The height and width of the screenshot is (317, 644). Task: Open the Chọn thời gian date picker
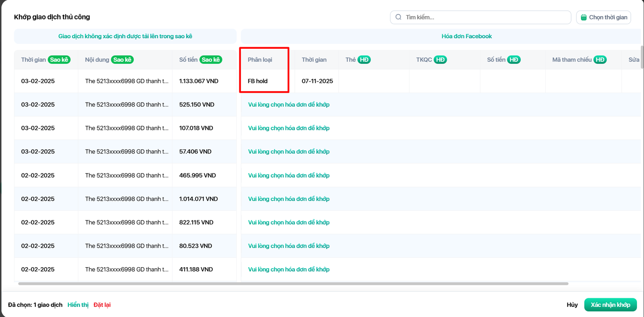tap(603, 18)
